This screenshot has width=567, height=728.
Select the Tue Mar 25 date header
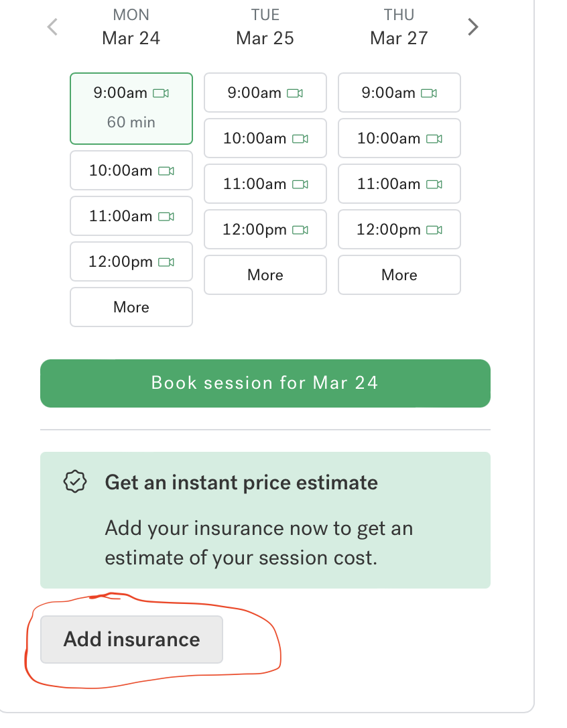pyautogui.click(x=265, y=27)
